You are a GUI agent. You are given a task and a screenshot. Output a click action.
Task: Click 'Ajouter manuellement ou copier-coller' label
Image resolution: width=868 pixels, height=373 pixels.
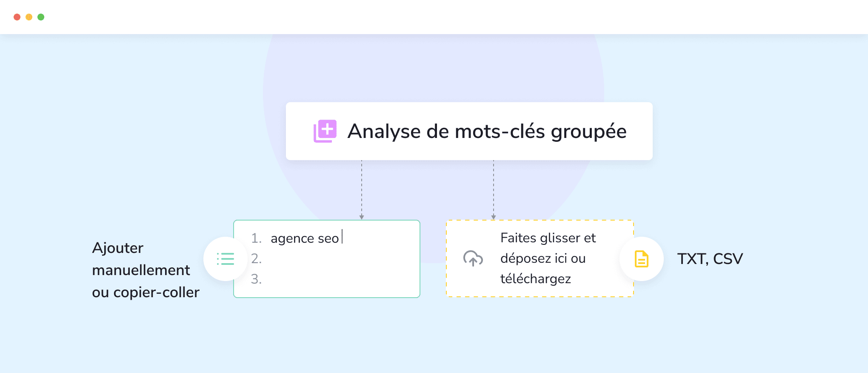pos(146,270)
